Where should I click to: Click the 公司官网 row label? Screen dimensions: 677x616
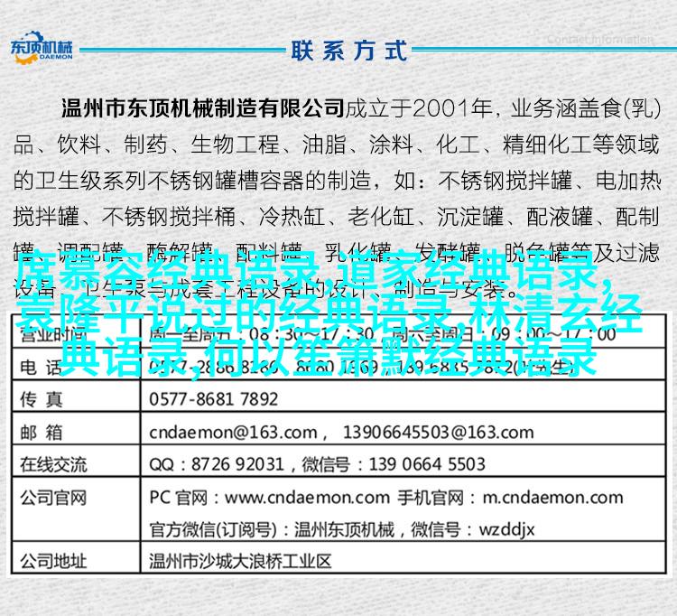(x=53, y=498)
